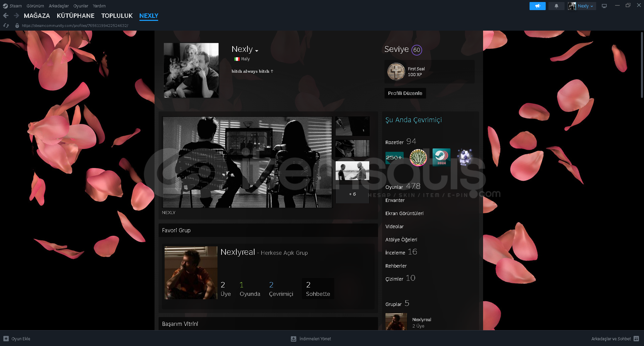Click the reload page icon

click(x=6, y=26)
